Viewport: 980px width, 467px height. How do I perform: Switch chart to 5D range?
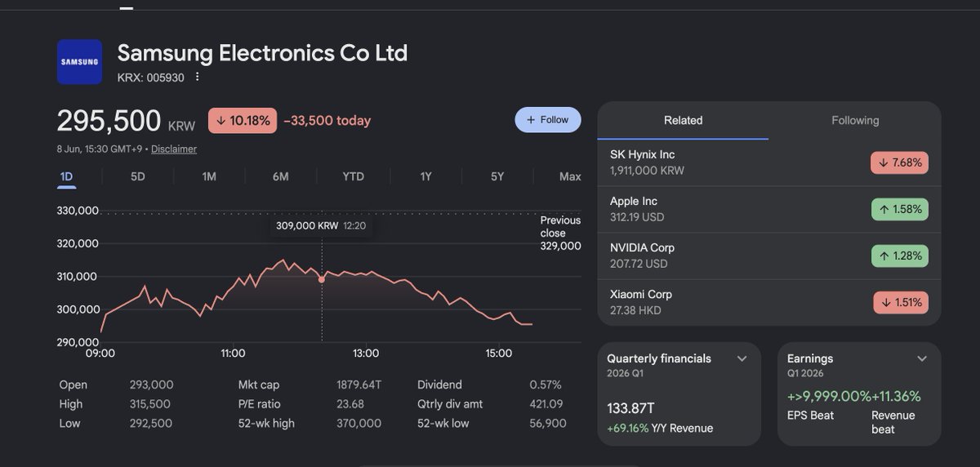click(138, 176)
